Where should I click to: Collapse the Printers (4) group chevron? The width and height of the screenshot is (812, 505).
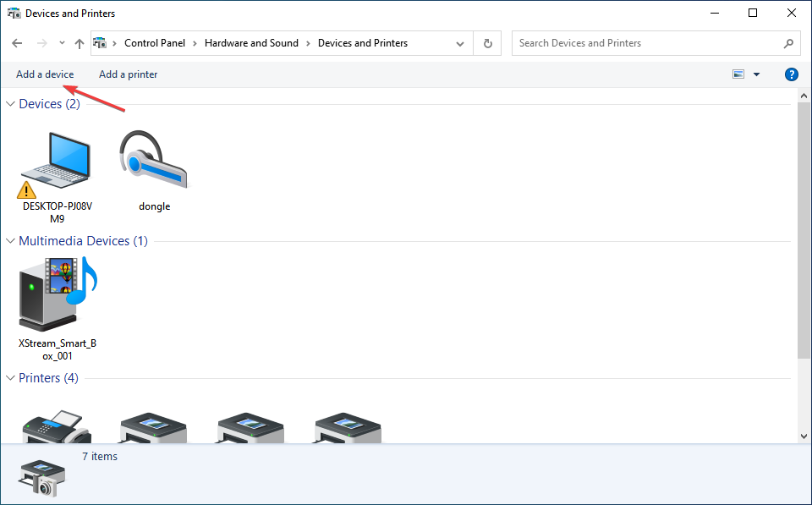point(10,378)
